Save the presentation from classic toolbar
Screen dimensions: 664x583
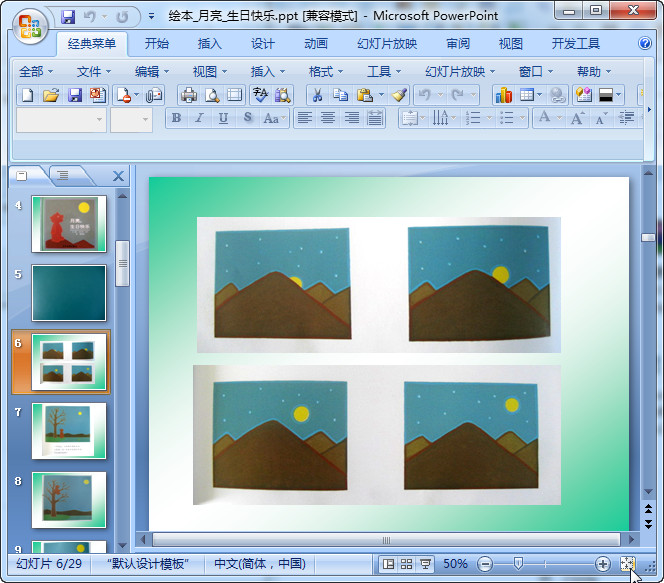(x=75, y=95)
